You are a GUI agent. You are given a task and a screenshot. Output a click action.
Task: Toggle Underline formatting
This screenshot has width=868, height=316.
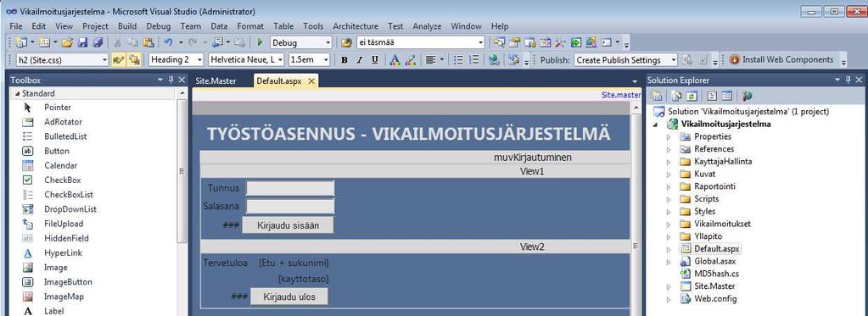[x=375, y=59]
